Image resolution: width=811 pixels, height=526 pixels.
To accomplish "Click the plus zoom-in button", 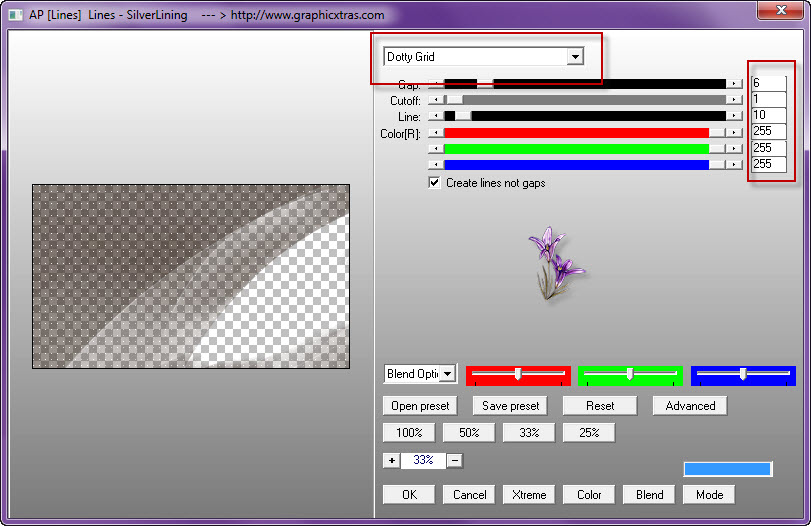I will point(391,460).
